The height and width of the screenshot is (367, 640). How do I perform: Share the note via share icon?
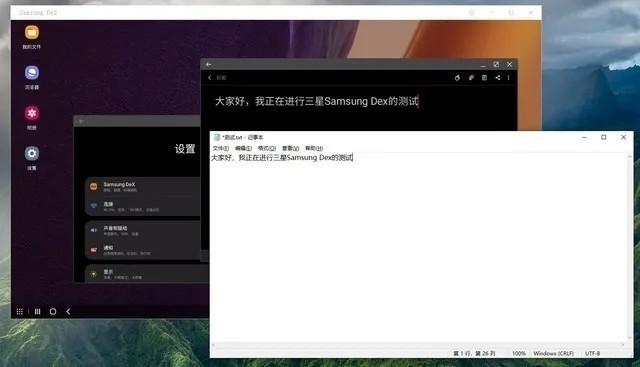coord(498,78)
